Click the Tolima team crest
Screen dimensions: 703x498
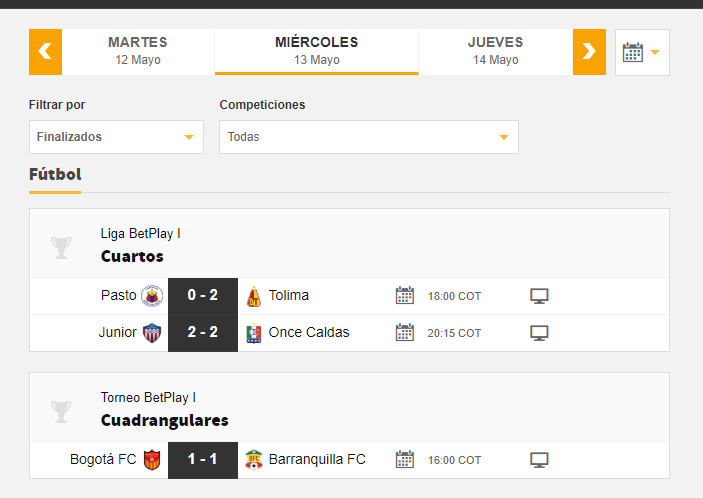click(254, 296)
